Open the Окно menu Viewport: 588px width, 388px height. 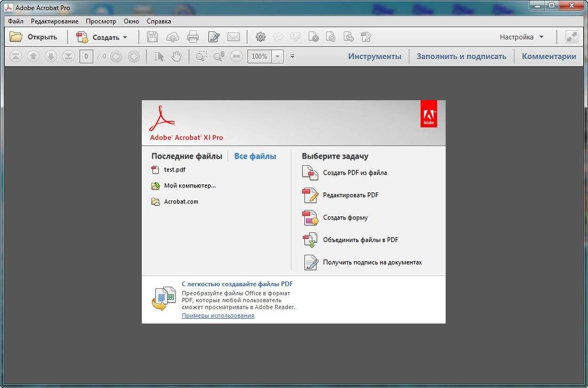click(x=131, y=21)
